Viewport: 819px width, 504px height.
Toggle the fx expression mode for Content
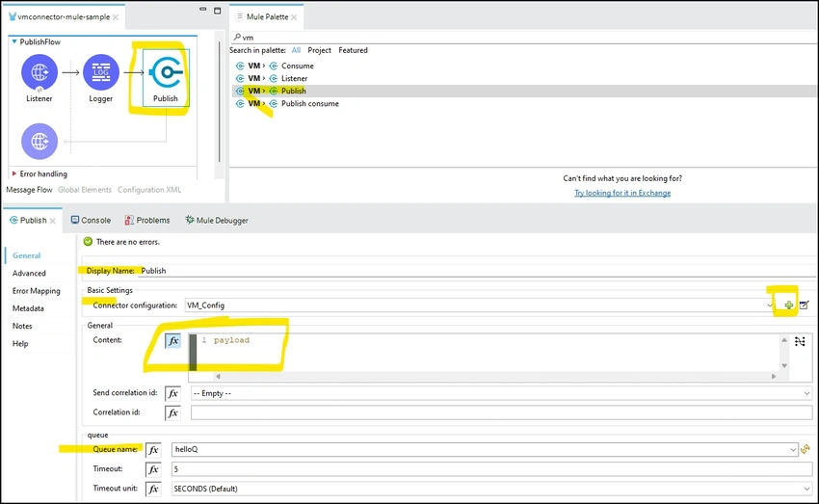click(173, 341)
